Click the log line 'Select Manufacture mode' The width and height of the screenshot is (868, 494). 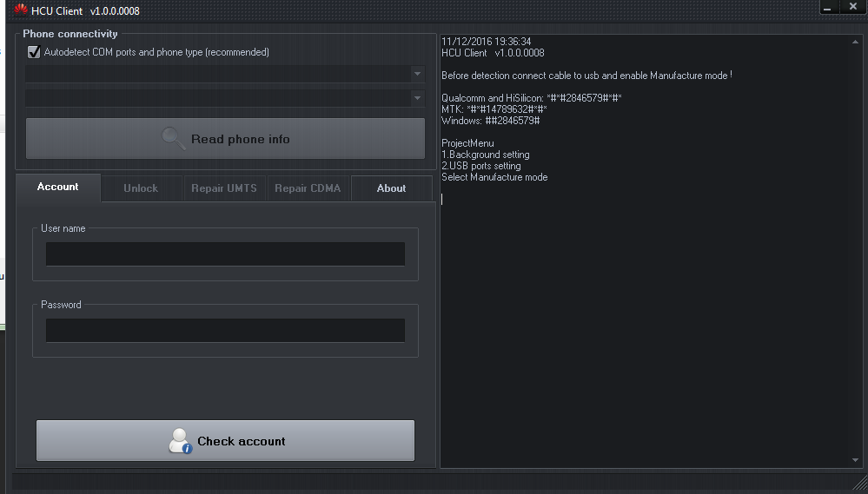[x=494, y=177]
